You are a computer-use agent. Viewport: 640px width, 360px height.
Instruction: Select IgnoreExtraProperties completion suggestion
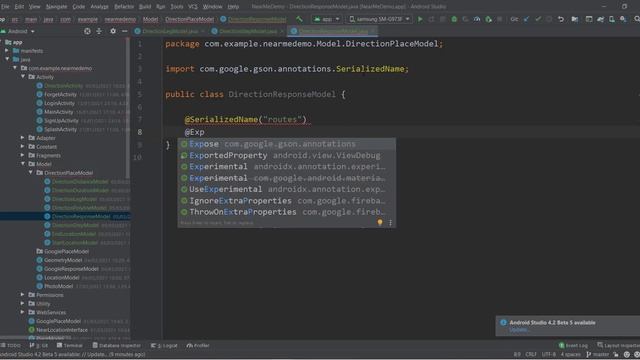pos(286,201)
